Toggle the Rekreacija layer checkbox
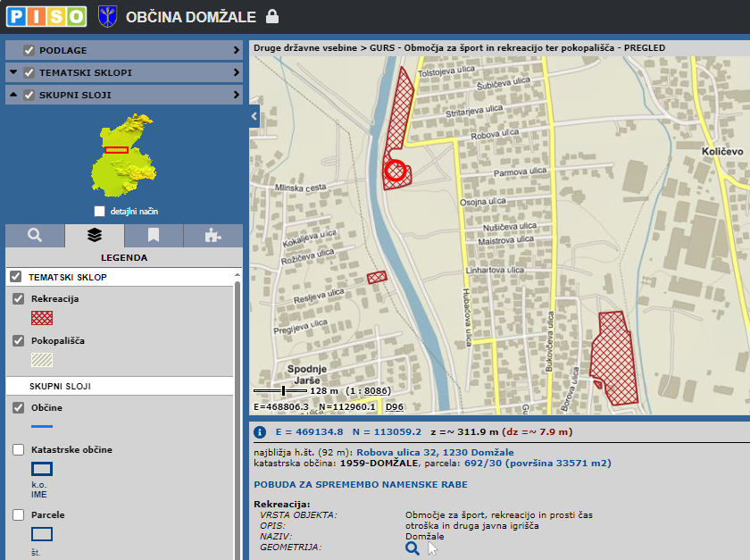 pos(19,298)
